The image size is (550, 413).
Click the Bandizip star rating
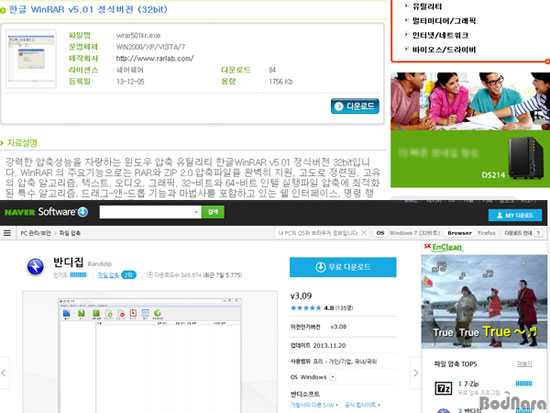pos(306,308)
